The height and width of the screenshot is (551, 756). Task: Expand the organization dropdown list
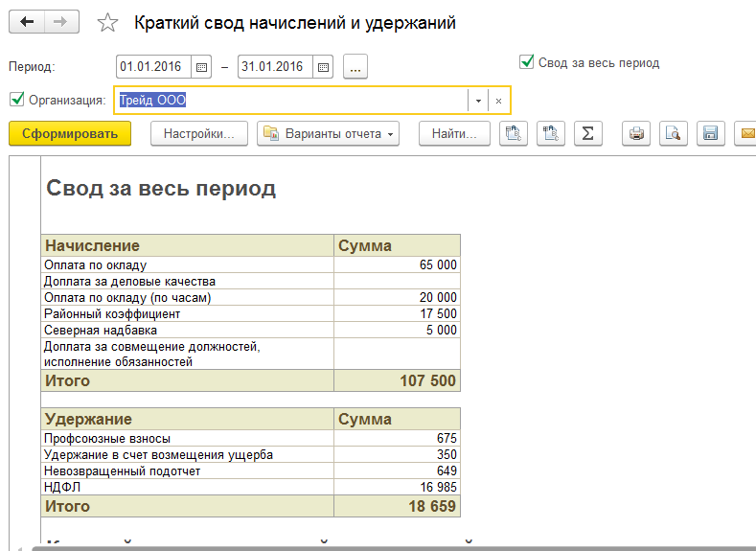477,101
